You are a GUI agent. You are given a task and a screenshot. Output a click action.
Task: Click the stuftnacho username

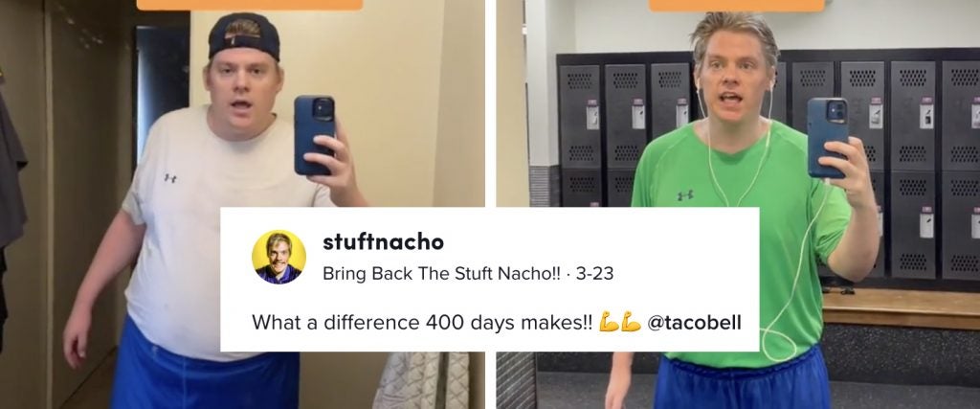tap(383, 242)
